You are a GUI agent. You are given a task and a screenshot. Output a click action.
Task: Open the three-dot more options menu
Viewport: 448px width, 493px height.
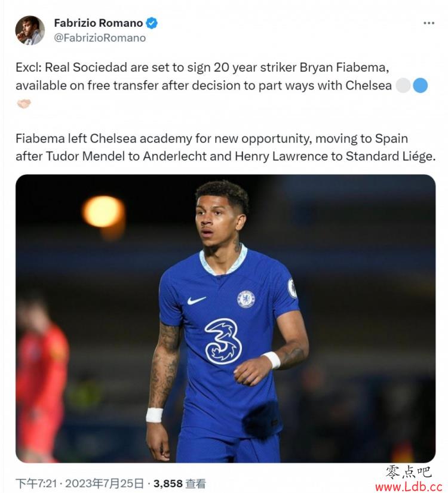[x=428, y=23]
